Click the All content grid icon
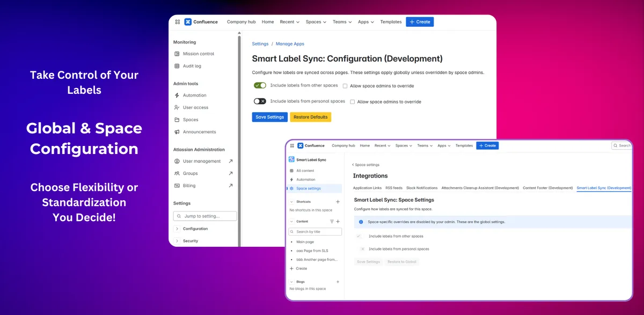 pyautogui.click(x=291, y=171)
